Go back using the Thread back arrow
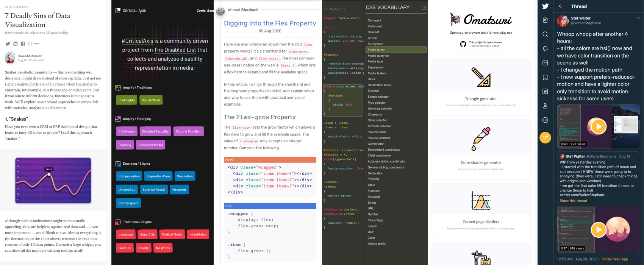 pos(561,6)
